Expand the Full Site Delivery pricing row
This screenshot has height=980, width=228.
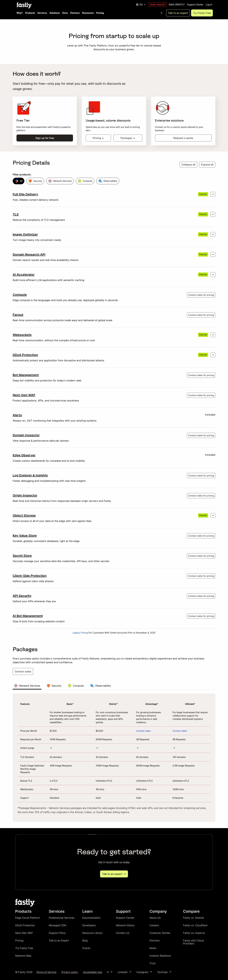[x=213, y=194]
